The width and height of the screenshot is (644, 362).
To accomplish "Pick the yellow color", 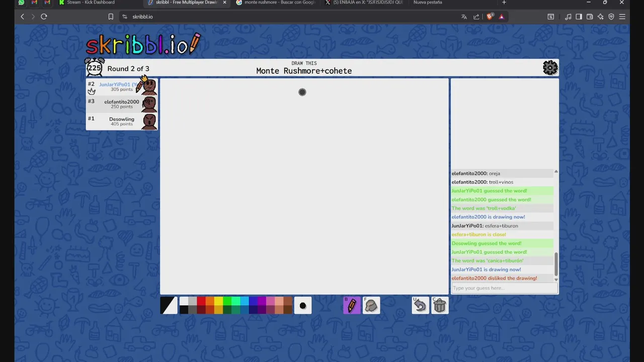I will [x=218, y=301].
